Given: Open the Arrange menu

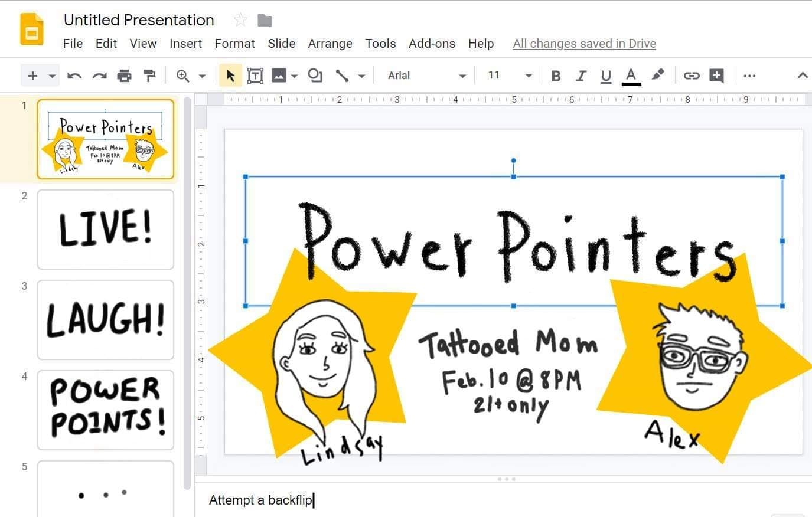Looking at the screenshot, I should 330,44.
